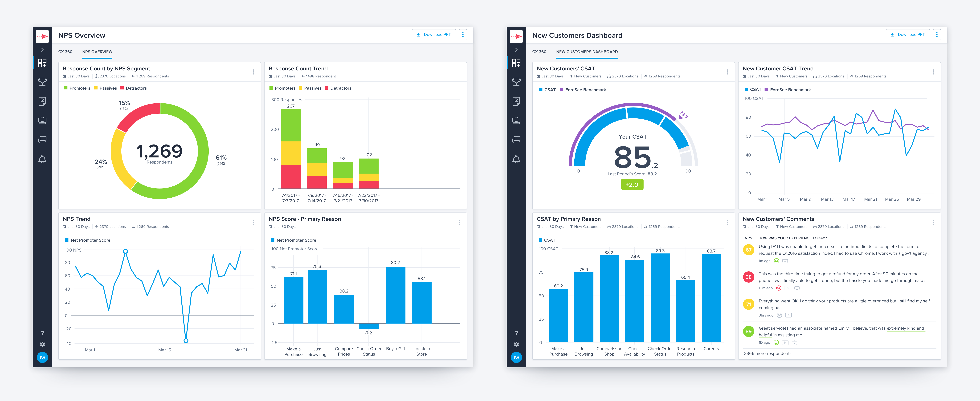Open settings gear in New Customers Dashboard sidebar

tap(516, 344)
